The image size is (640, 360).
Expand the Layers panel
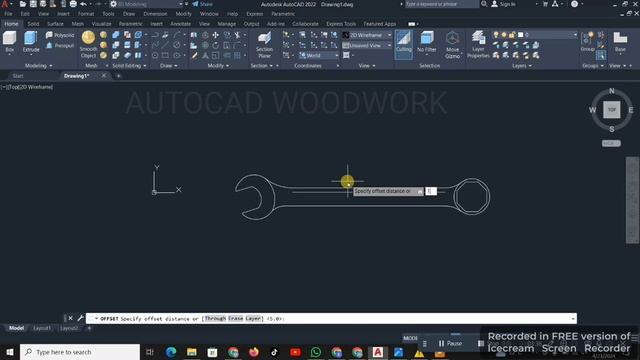[x=522, y=66]
